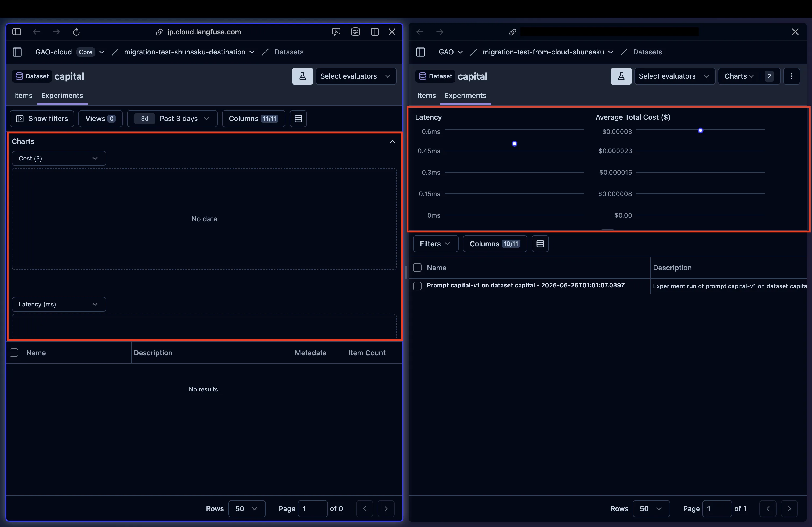Click link icon in right window address bar
The height and width of the screenshot is (527, 812).
click(x=512, y=32)
